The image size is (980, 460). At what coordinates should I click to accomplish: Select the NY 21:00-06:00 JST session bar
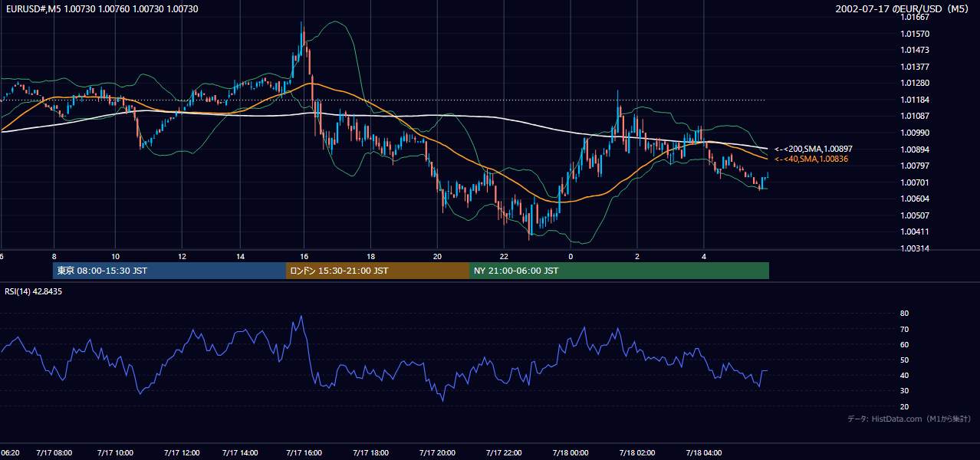(619, 271)
